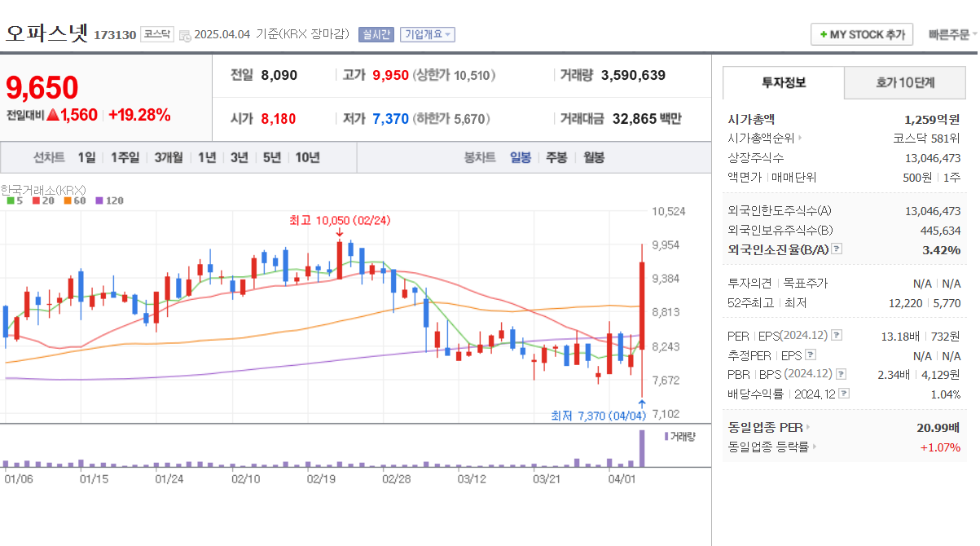Click the sector PER value 20.99배
The width and height of the screenshot is (980, 546).
tap(938, 427)
